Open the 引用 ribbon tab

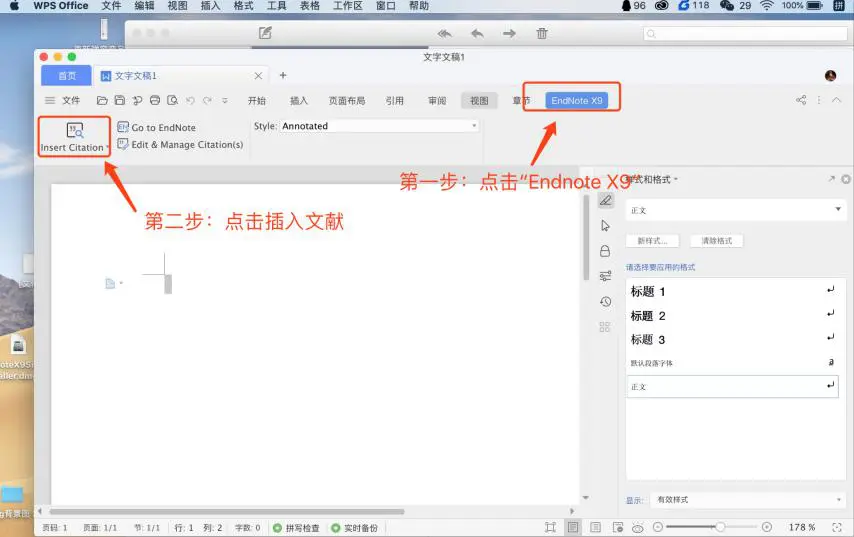394,101
